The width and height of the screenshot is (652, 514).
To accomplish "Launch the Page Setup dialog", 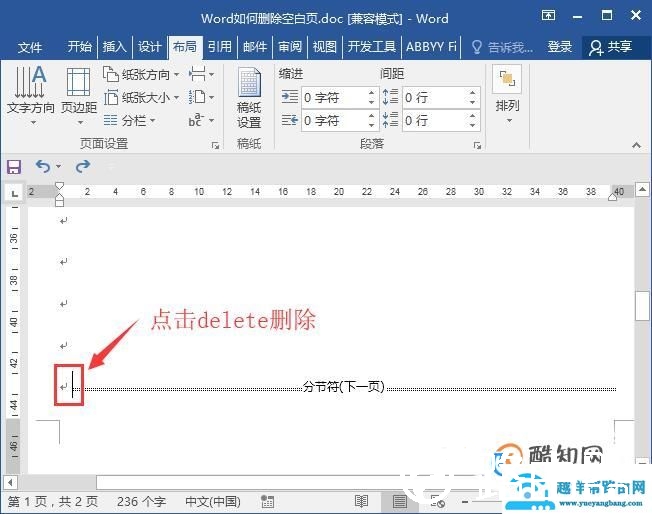I will [215, 145].
